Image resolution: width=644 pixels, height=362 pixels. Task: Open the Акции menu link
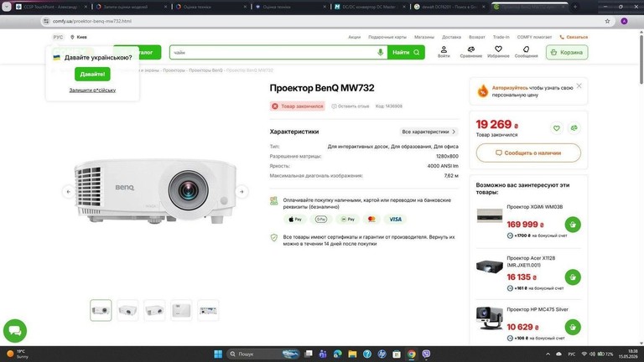click(x=355, y=37)
